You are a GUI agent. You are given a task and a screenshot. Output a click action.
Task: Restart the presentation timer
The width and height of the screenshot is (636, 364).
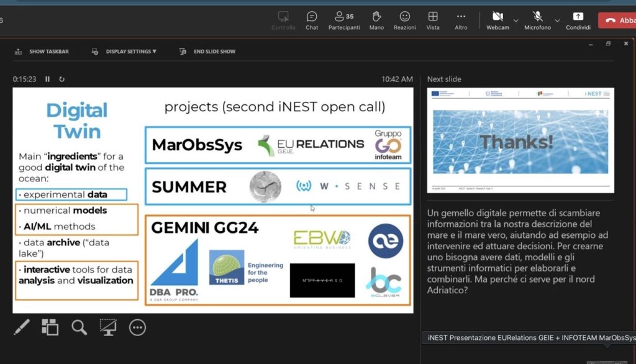[61, 79]
